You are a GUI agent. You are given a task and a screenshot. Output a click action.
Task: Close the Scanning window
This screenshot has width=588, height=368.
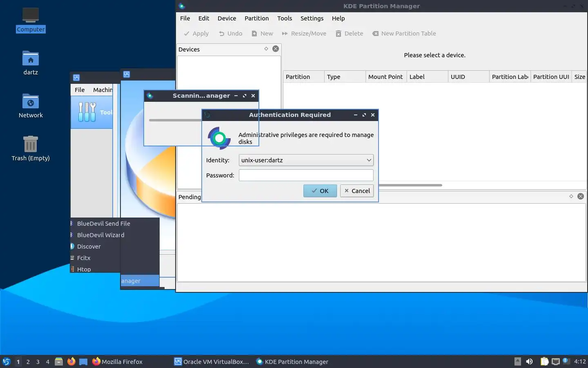tap(253, 96)
